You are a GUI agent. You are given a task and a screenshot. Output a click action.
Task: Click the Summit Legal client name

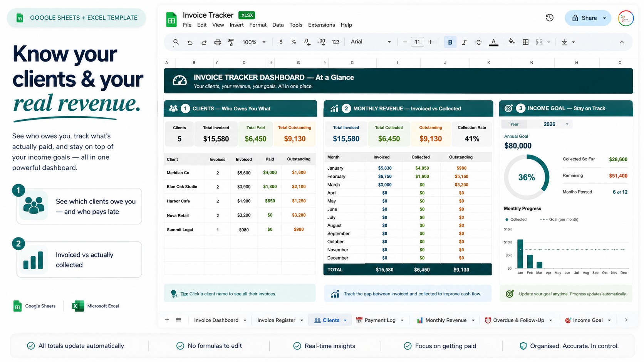[x=180, y=230]
